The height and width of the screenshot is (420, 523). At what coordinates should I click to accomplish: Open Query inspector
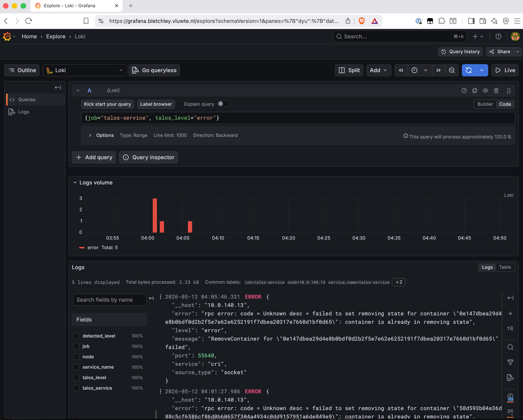(x=148, y=157)
